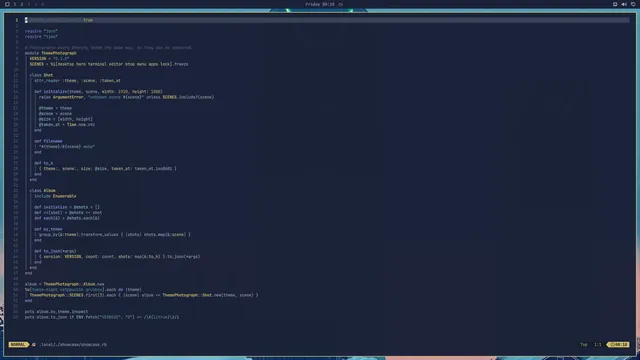Click the puts album.to_json if ENV.fetch line
The image size is (640, 360).
coord(102,317)
